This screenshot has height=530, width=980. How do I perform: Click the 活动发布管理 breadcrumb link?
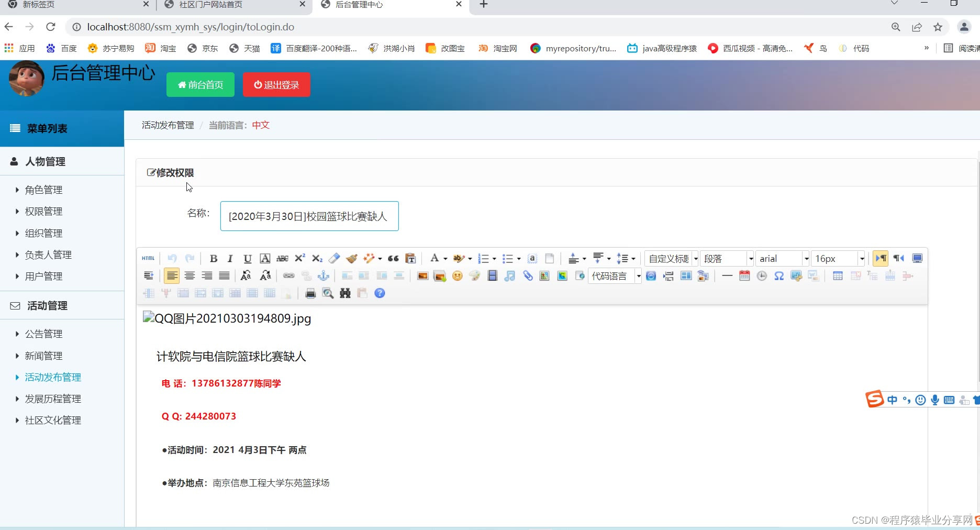168,125
